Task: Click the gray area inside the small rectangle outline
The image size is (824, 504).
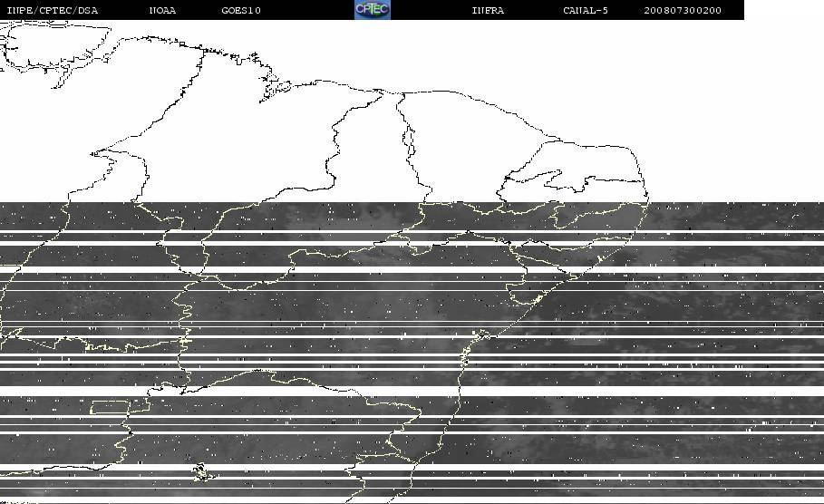Action: pyautogui.click(x=110, y=407)
